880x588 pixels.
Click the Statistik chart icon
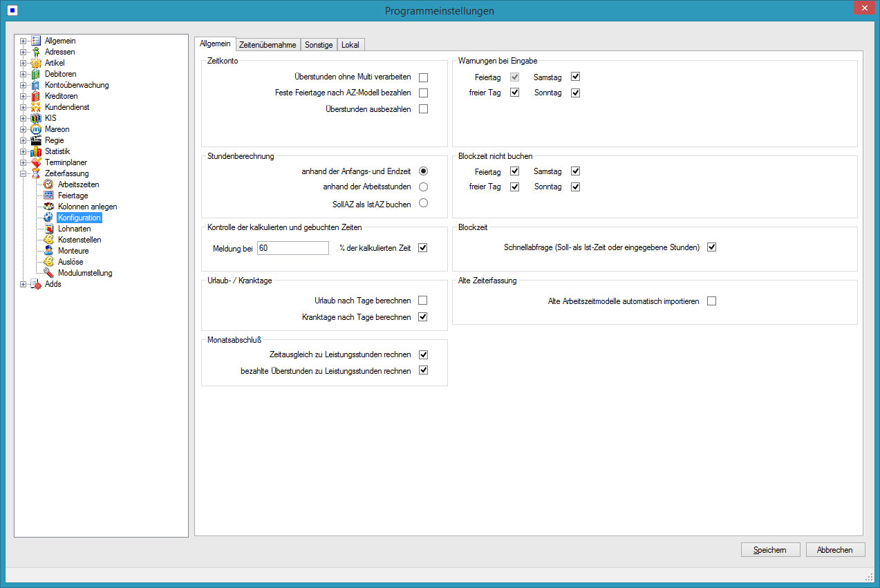[36, 151]
